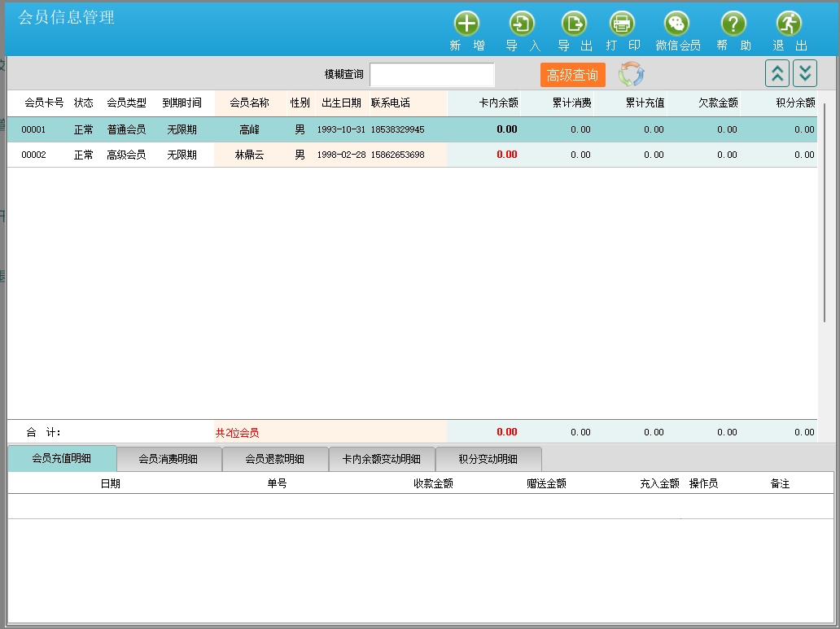
Task: Click the 退出 (Exit) icon
Action: [789, 24]
